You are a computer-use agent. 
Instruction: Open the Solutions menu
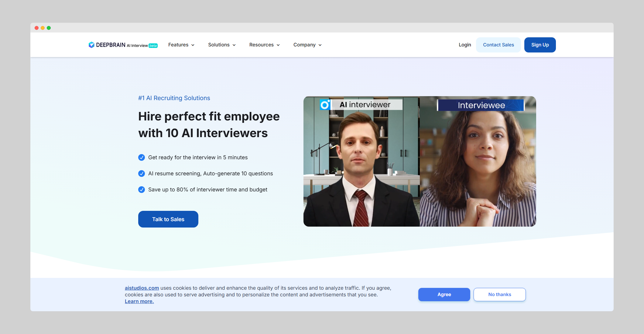pos(222,45)
